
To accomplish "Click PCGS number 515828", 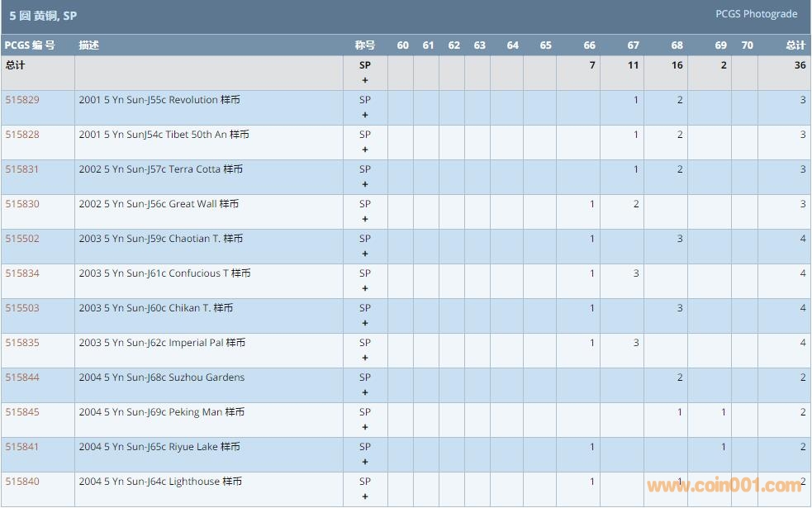I will coord(22,135).
